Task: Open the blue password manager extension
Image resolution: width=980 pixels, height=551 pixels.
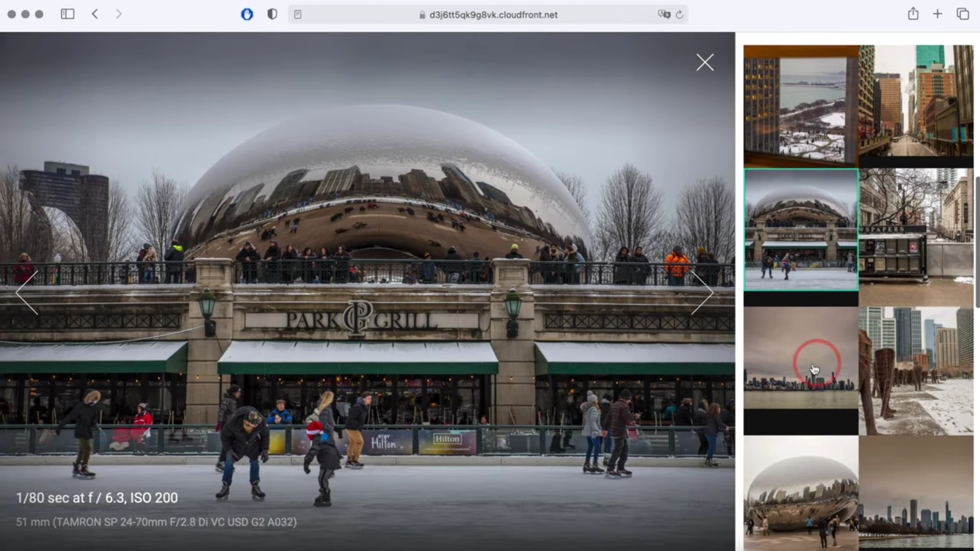Action: coord(247,14)
